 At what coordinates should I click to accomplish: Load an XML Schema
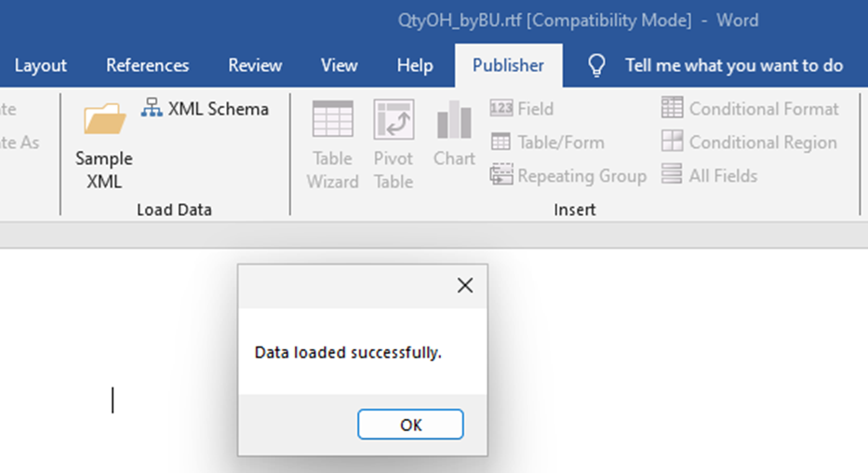(205, 109)
